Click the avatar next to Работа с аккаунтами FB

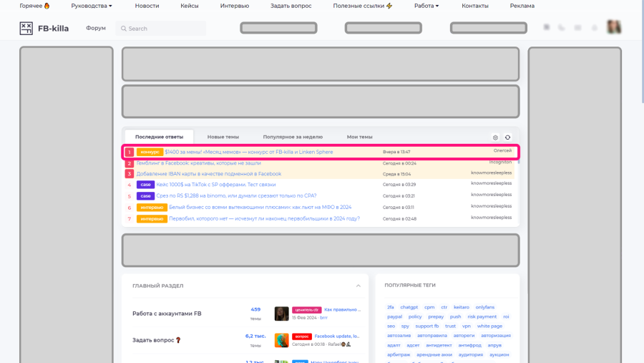281,314
